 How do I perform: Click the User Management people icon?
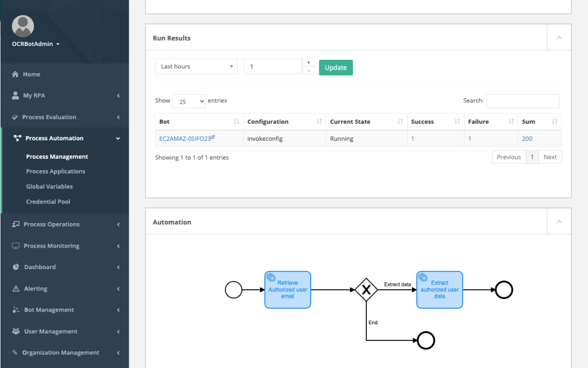16,331
